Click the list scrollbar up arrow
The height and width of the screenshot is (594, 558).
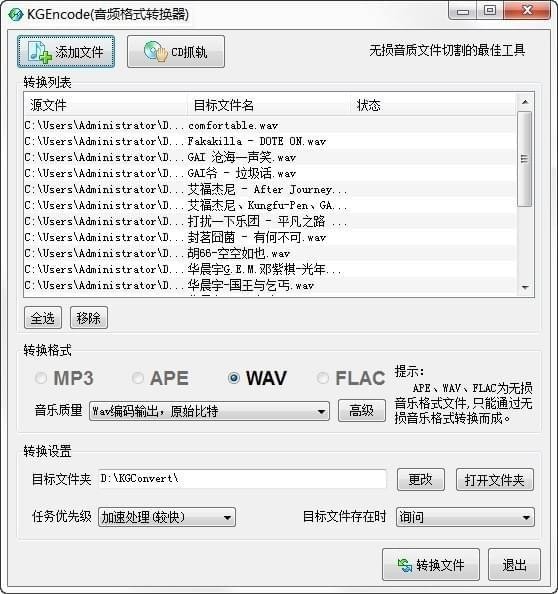tap(525, 102)
